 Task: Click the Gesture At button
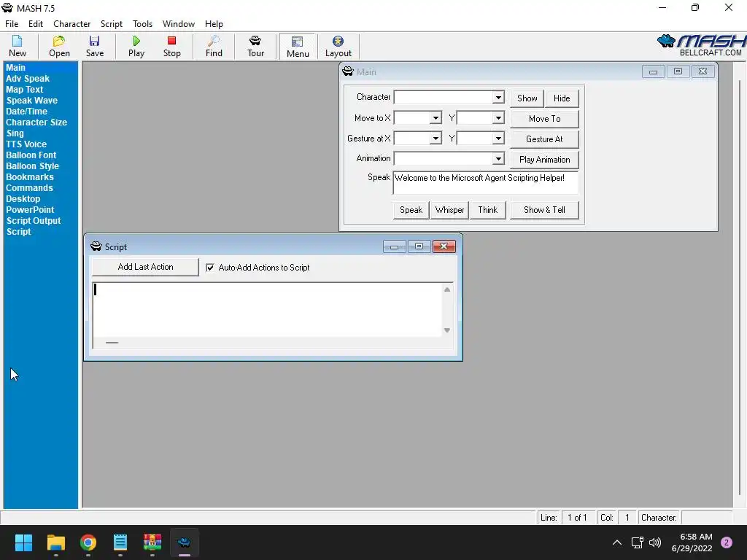pos(544,139)
